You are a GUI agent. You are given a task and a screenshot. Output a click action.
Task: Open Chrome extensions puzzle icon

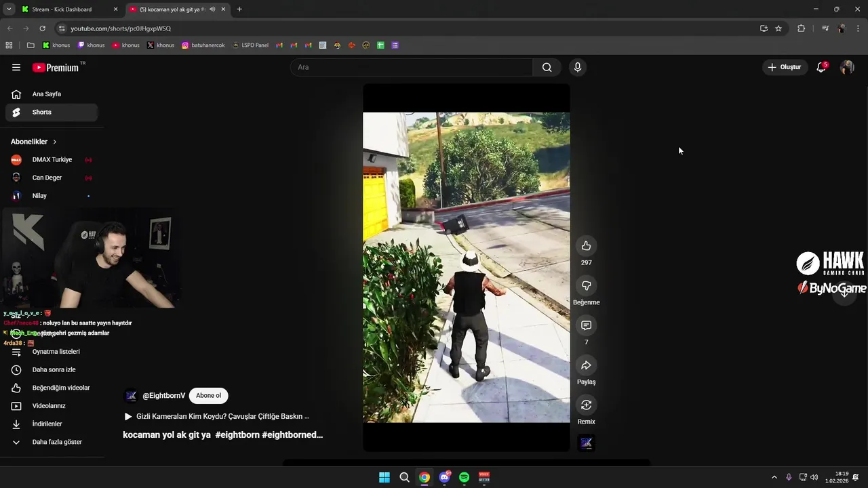coord(801,28)
